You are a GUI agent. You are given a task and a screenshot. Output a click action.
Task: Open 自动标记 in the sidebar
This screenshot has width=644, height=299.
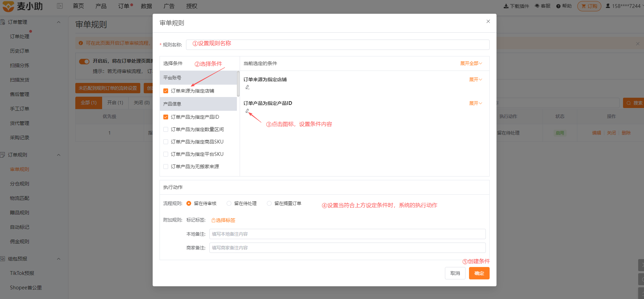20,227
